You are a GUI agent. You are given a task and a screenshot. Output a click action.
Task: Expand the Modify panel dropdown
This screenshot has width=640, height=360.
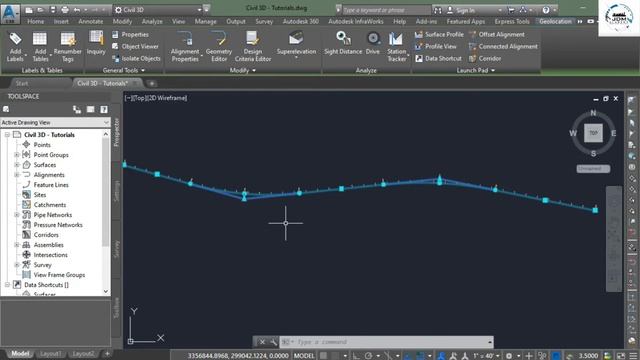(x=242, y=70)
